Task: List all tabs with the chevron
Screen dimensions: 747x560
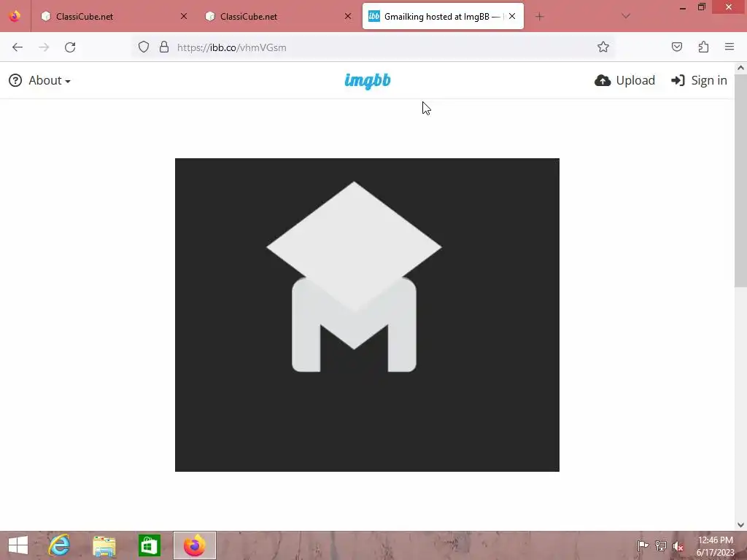Action: [x=626, y=16]
